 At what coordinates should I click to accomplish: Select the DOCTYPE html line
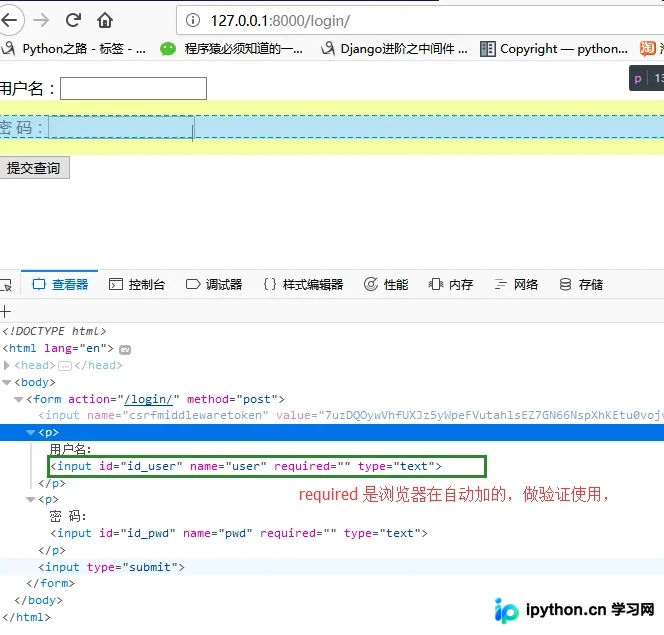click(54, 331)
